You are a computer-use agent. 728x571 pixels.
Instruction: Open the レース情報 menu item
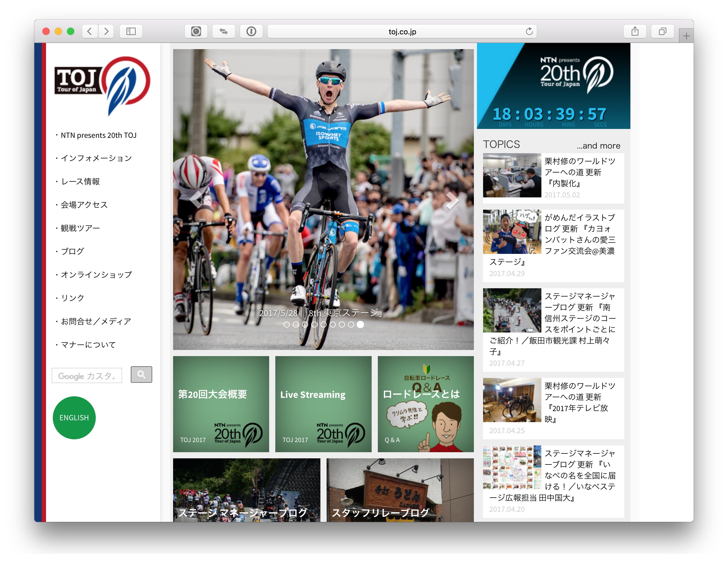click(80, 181)
